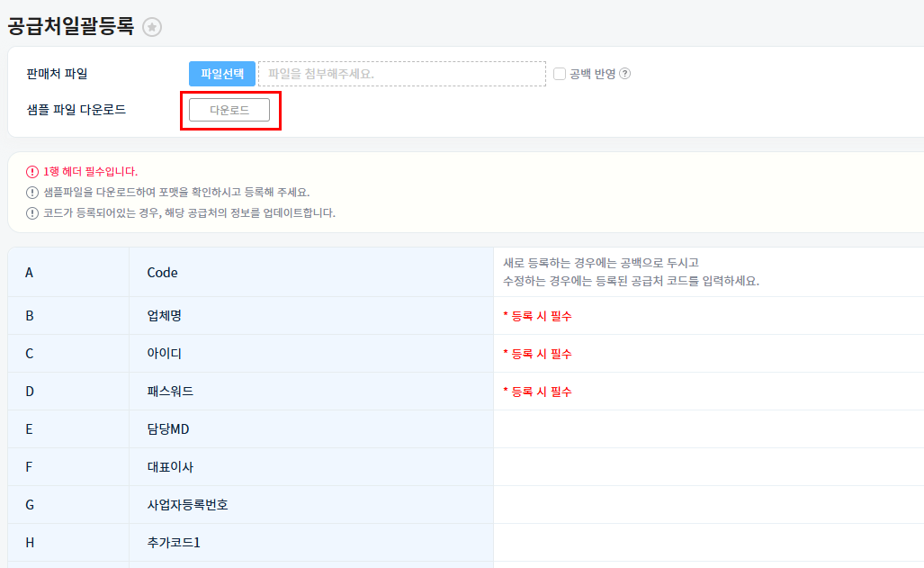Click the 샘플 파일 다운로드 label
This screenshot has width=924, height=568.
pyautogui.click(x=76, y=110)
